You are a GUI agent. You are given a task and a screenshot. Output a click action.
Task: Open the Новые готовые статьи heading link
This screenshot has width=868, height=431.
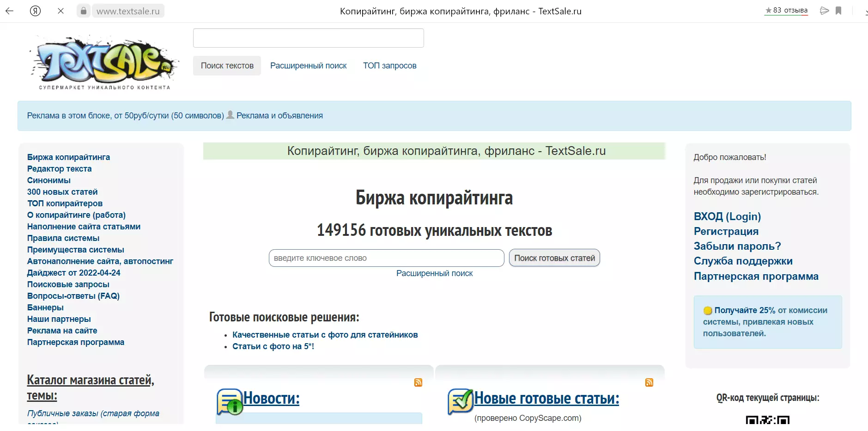546,398
